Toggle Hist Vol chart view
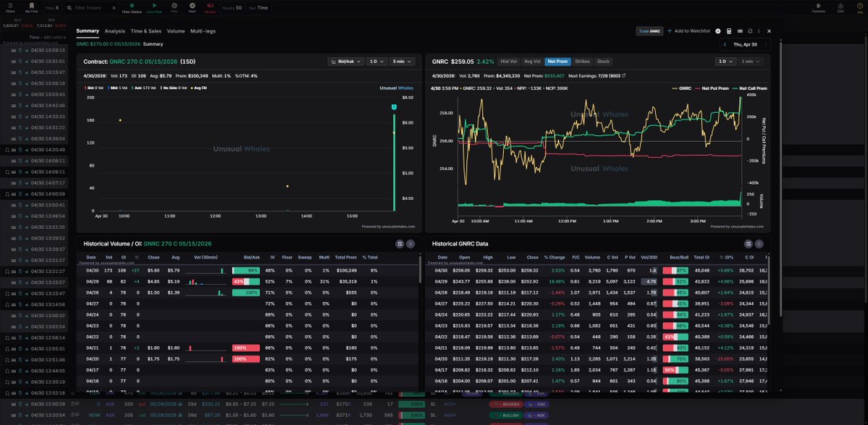The width and height of the screenshot is (868, 425). pos(509,62)
